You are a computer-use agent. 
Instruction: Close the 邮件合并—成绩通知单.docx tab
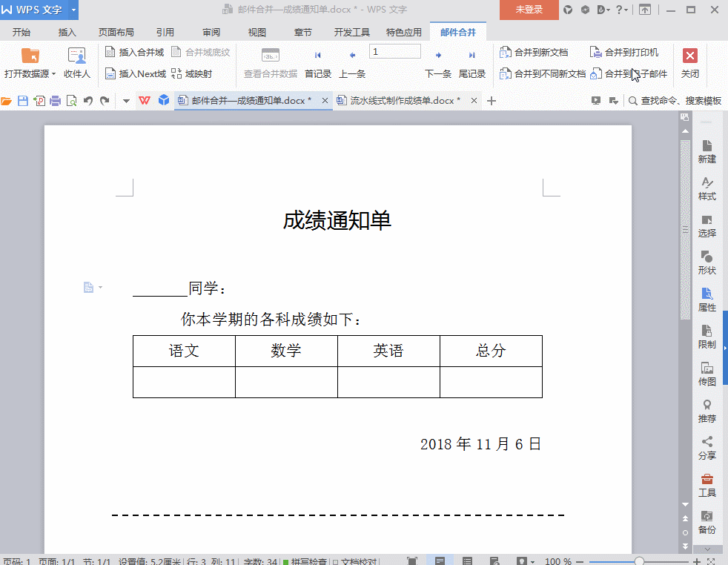[x=325, y=100]
